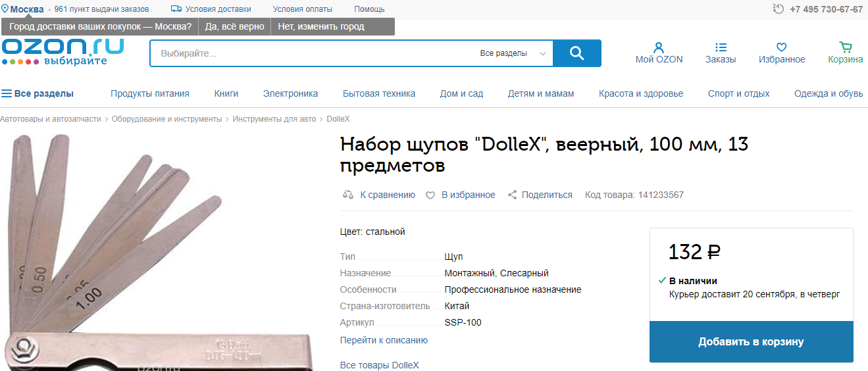Go to Автотовары и автозапчасти breadcrumb
Screen dimensions: 868x371
[x=51, y=119]
